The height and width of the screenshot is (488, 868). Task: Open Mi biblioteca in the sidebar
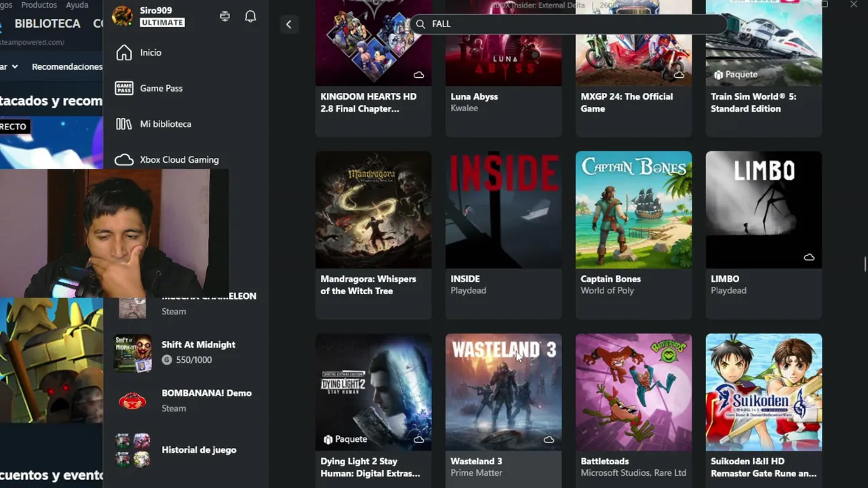click(x=165, y=124)
